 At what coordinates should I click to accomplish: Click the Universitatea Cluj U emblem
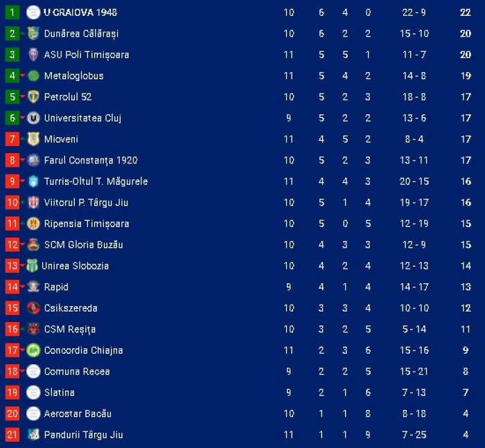(x=33, y=118)
